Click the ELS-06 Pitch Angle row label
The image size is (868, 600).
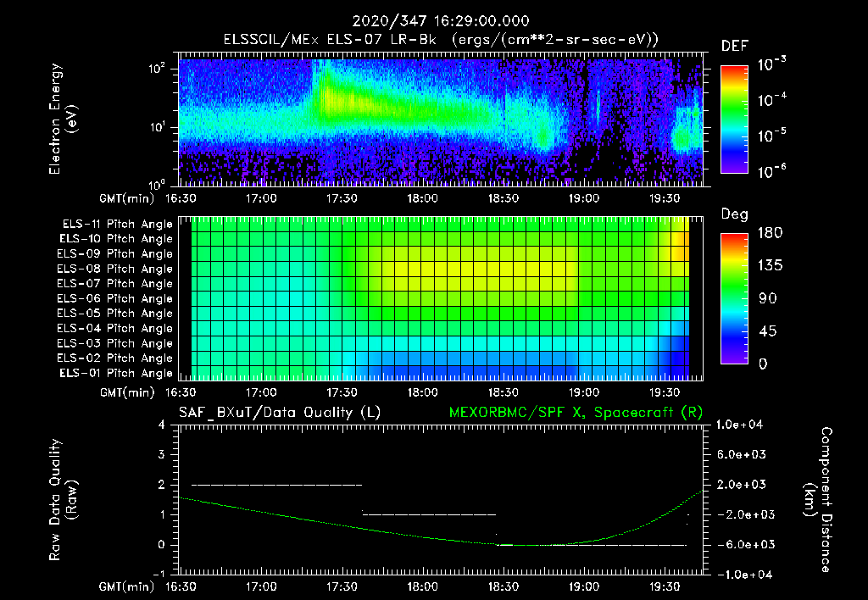coord(114,299)
